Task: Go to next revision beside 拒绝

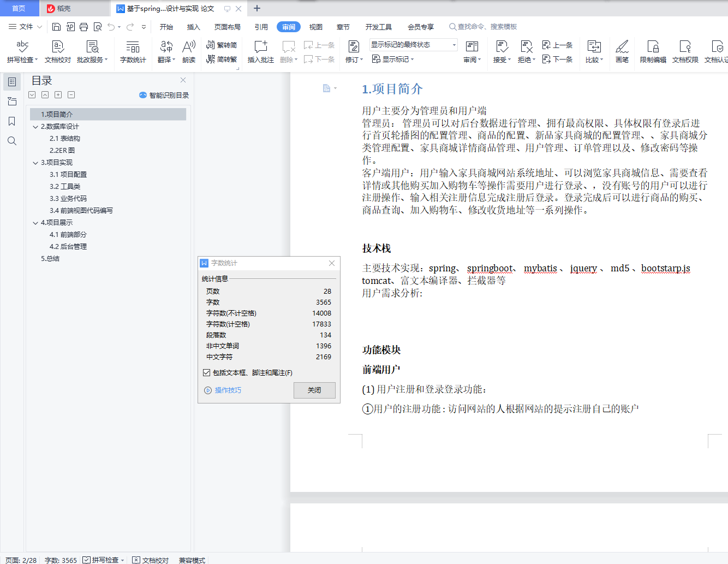Action: click(557, 60)
